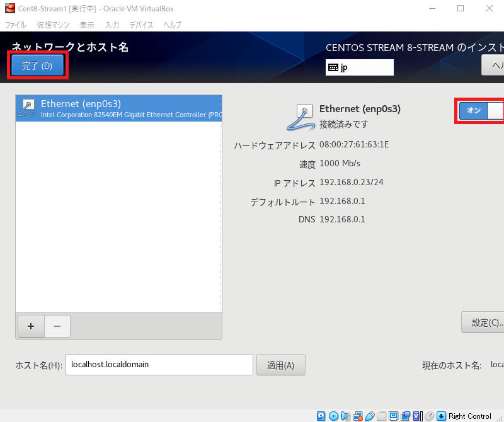Image resolution: width=504 pixels, height=422 pixels.
Task: Apply hostname with the 適用(A) button
Action: (280, 365)
